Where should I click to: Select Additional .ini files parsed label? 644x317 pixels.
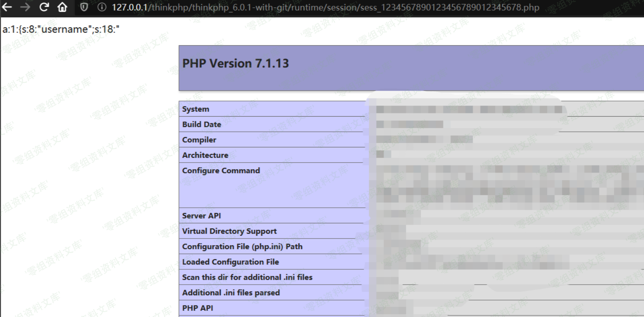[x=231, y=293]
